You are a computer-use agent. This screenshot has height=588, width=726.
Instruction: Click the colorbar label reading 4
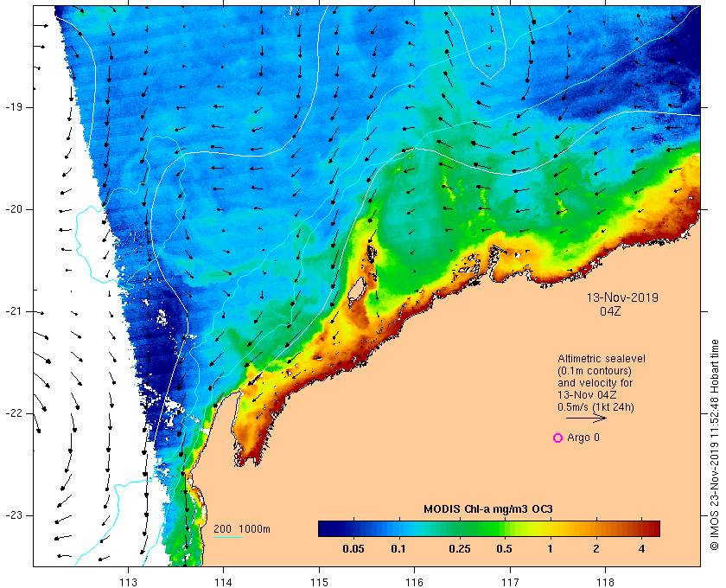pyautogui.click(x=641, y=549)
